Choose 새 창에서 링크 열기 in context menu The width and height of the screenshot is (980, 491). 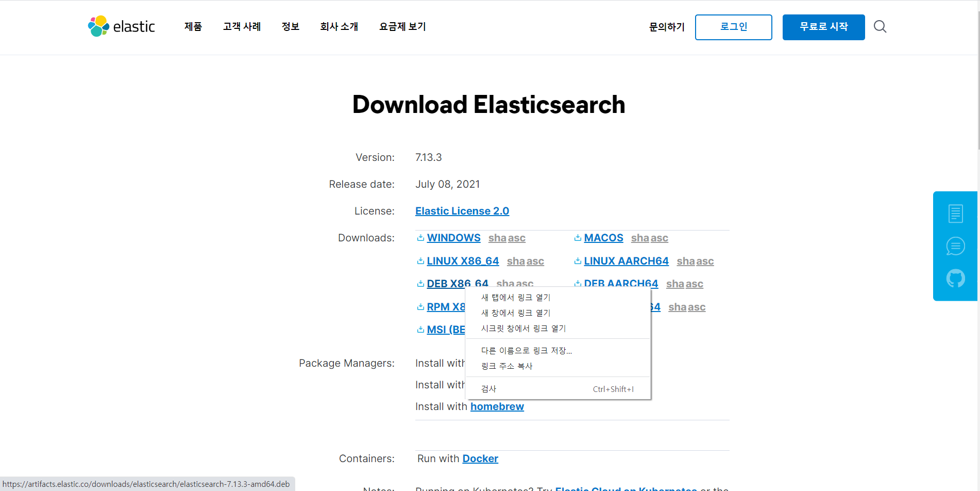pos(558,313)
